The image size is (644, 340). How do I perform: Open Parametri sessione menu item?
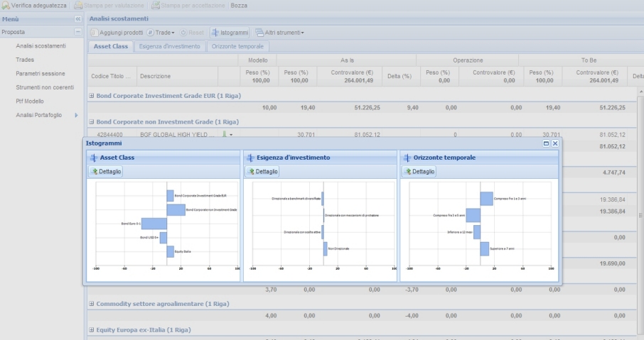point(41,73)
